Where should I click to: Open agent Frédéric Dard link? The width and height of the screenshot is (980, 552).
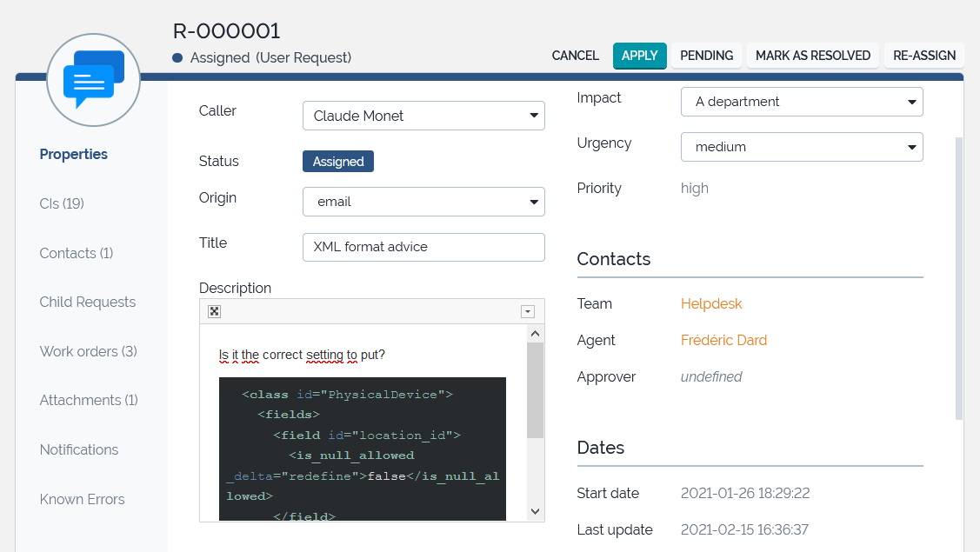723,340
